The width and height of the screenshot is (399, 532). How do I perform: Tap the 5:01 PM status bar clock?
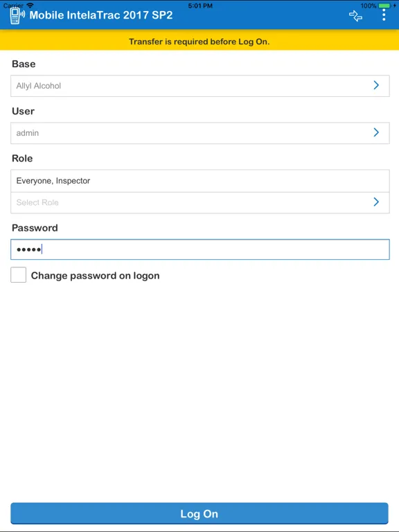tap(200, 6)
